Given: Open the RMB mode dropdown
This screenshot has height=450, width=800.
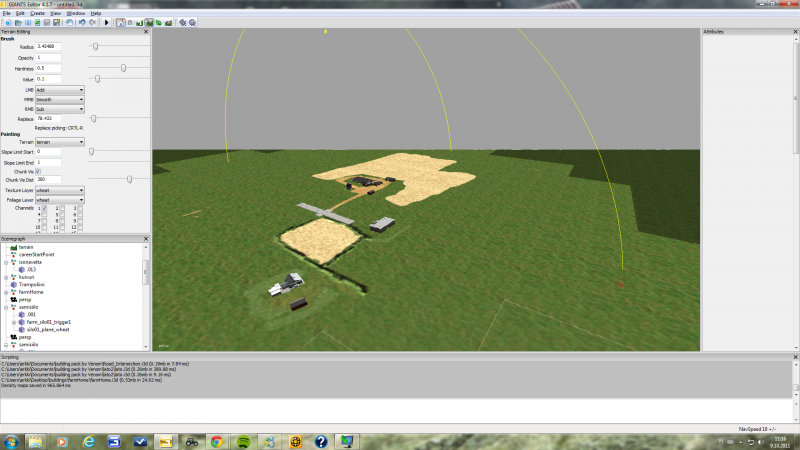Looking at the screenshot, I should coord(60,109).
